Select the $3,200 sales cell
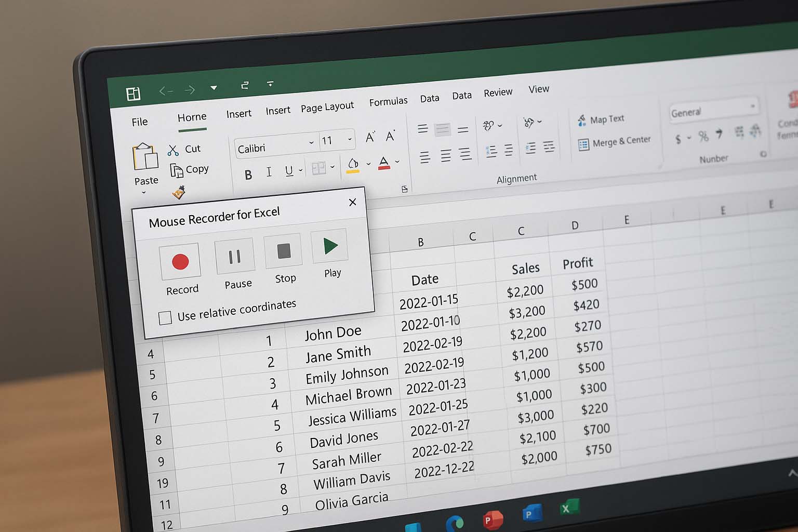 (527, 312)
